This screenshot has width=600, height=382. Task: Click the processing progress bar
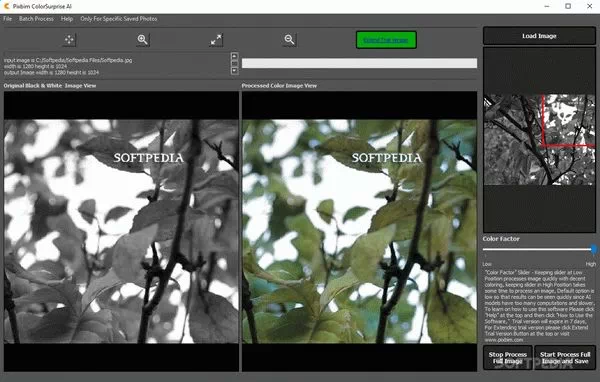(359, 63)
